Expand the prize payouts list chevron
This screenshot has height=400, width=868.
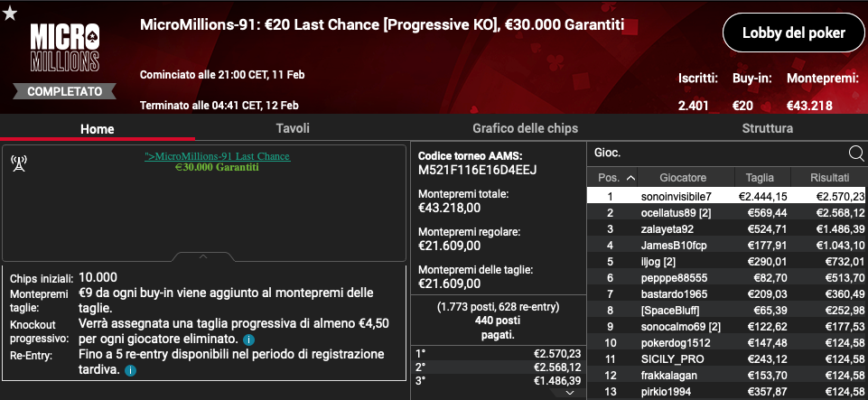pyautogui.click(x=570, y=393)
